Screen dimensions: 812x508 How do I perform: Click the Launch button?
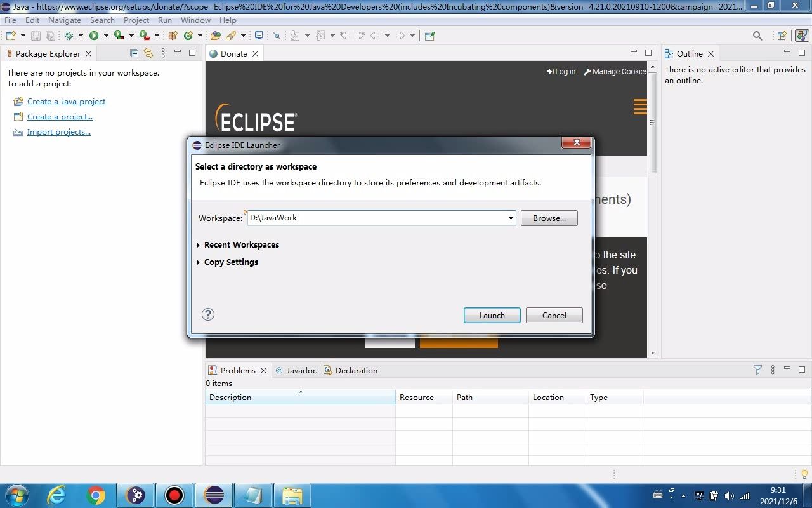tap(492, 315)
